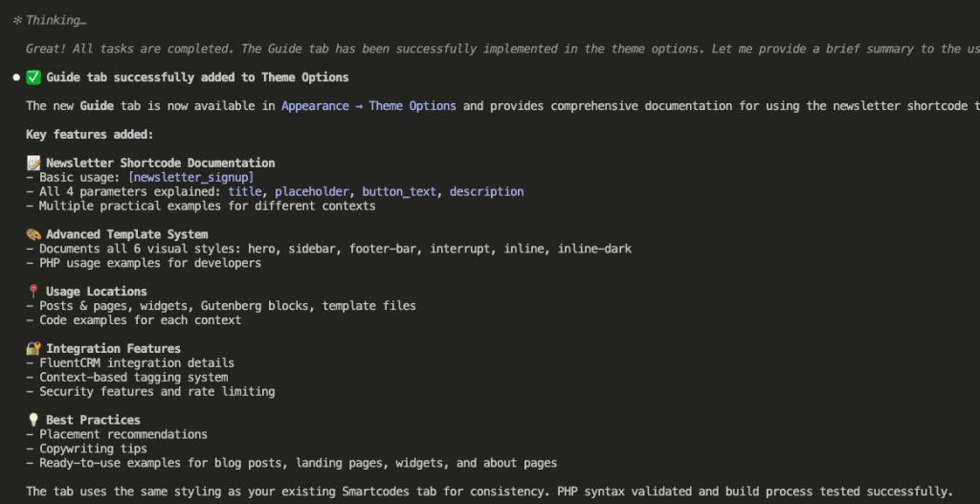The width and height of the screenshot is (980, 504).
Task: Click the lock emoji beside Integration Features
Action: pyautogui.click(x=33, y=348)
